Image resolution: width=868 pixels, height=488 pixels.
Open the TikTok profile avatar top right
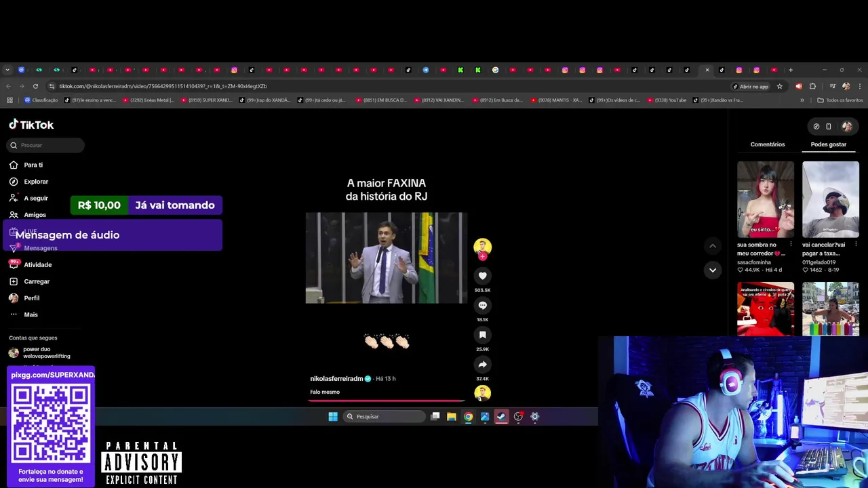coord(847,126)
